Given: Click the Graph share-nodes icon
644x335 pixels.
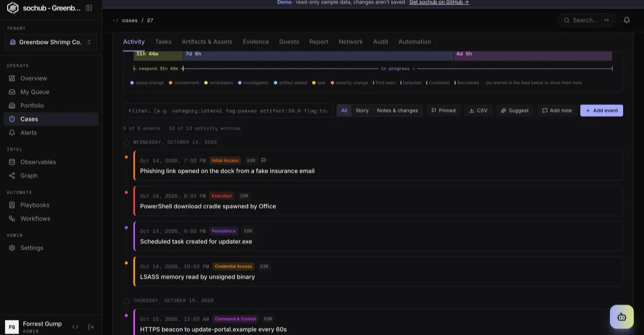Looking at the screenshot, I should [12, 176].
